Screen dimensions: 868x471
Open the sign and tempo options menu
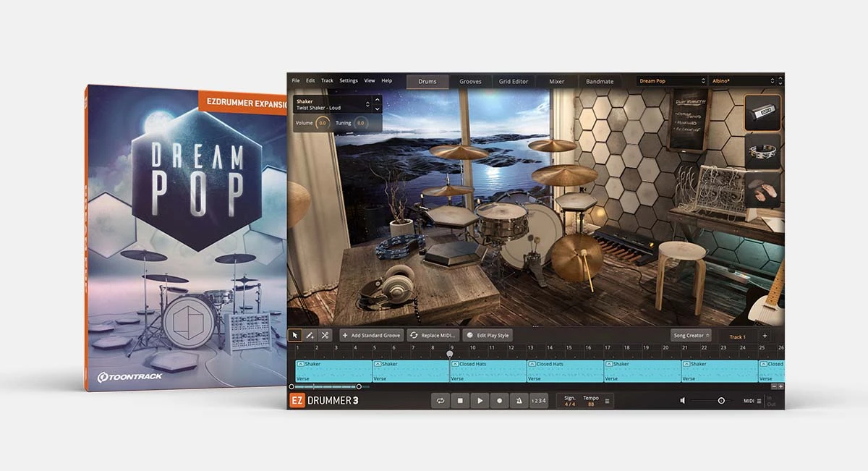pos(607,401)
